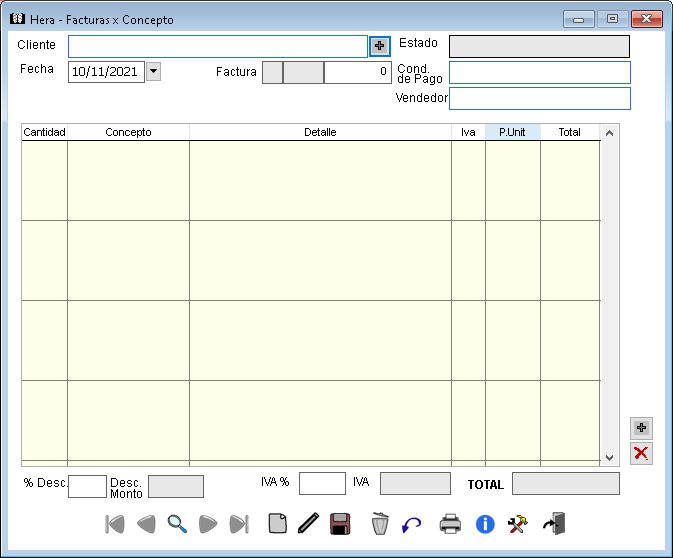Go to last record navigation arrow
This screenshot has width=673, height=558.
[x=239, y=523]
